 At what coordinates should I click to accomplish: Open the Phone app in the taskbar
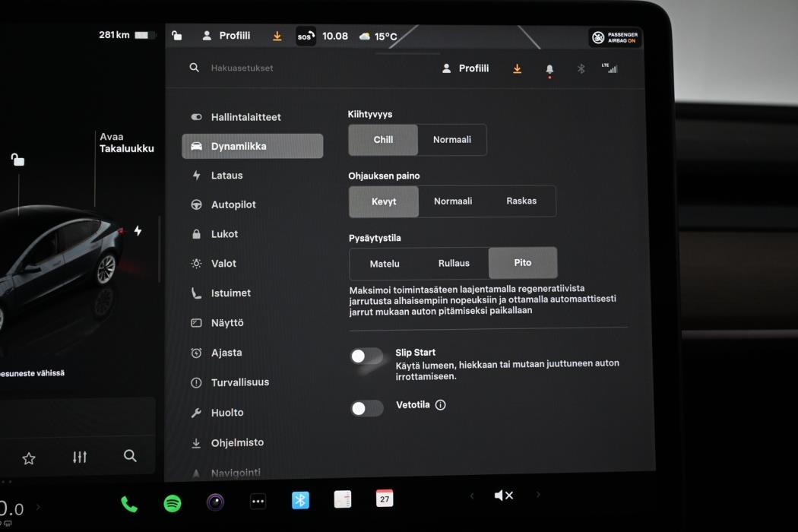point(128,502)
